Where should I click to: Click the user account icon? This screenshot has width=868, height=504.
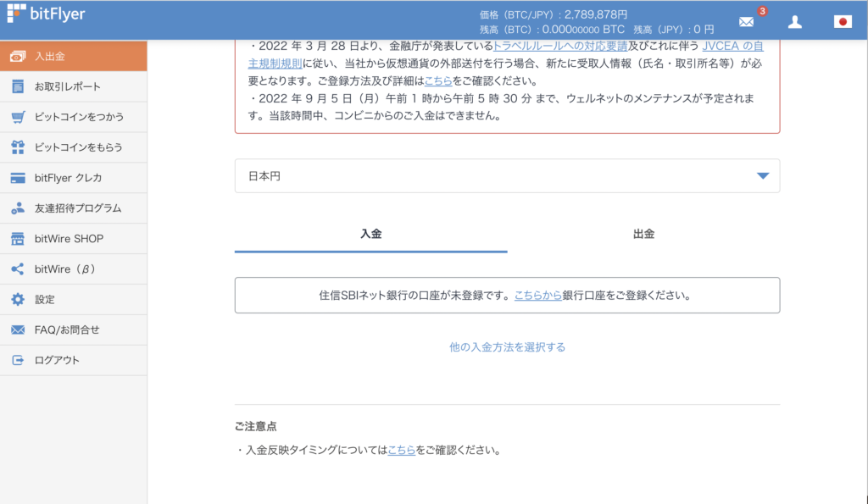[x=794, y=21]
